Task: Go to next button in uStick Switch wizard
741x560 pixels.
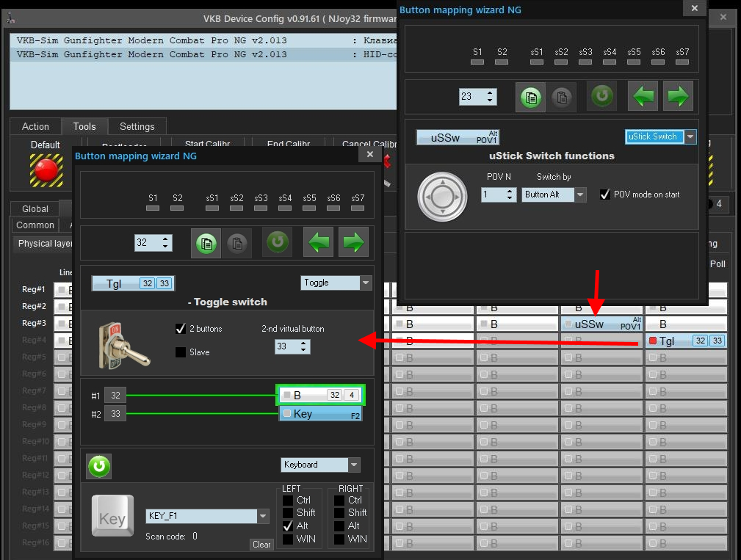Action: tap(678, 96)
